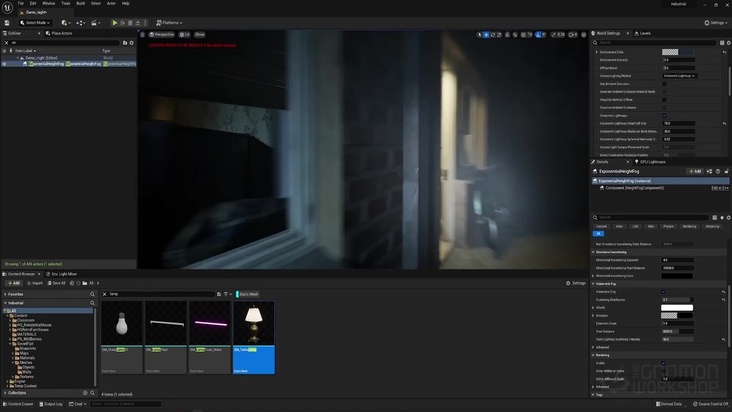Toggle the Details panel lock icon
The width and height of the screenshot is (732, 412).
[x=726, y=171]
